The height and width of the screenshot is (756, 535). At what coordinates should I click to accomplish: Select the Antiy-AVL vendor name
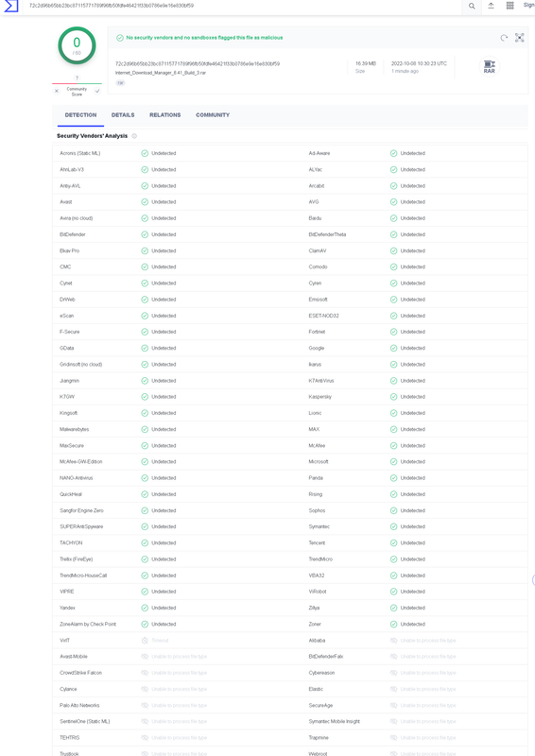click(x=70, y=186)
